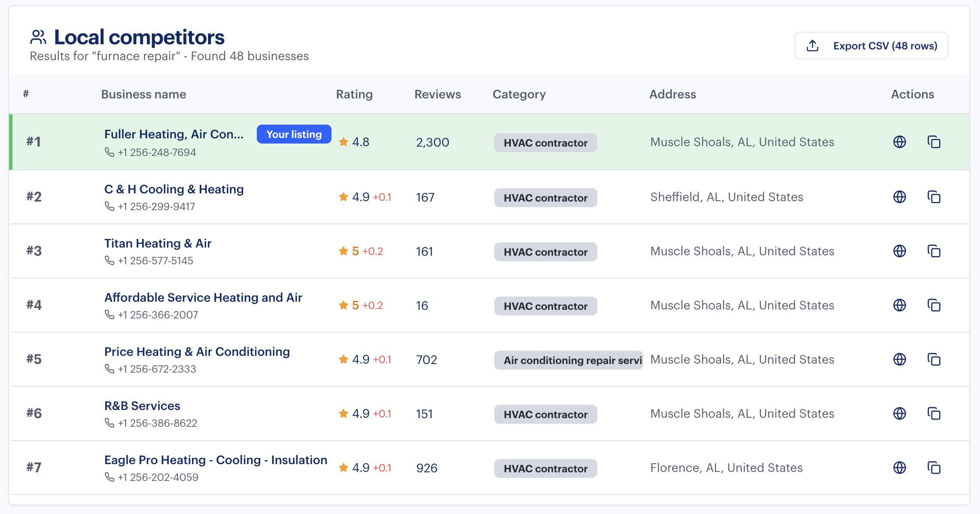Image resolution: width=980 pixels, height=514 pixels.
Task: Click HVAC contractor tag in R&B Services row
Action: (545, 414)
